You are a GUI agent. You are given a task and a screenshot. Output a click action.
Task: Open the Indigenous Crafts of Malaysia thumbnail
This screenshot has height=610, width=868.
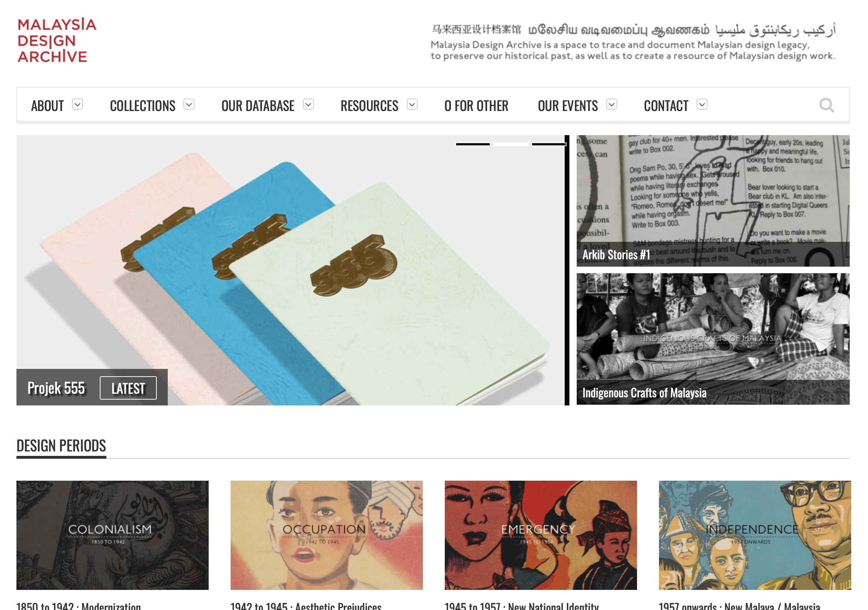(x=713, y=339)
